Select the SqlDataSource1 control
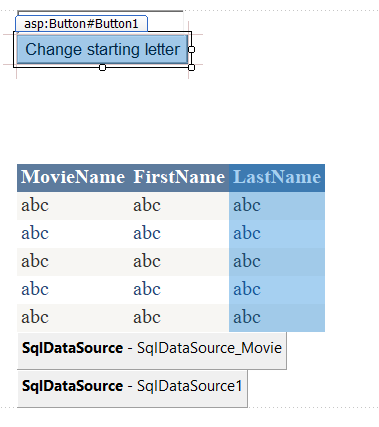Image resolution: width=379 pixels, height=427 pixels. point(132,388)
